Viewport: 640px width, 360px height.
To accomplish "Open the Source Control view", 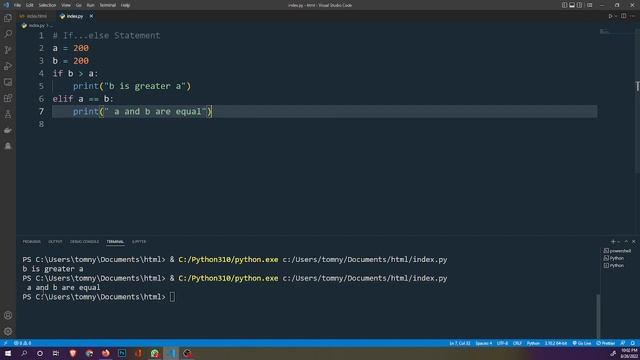I will (x=8, y=50).
